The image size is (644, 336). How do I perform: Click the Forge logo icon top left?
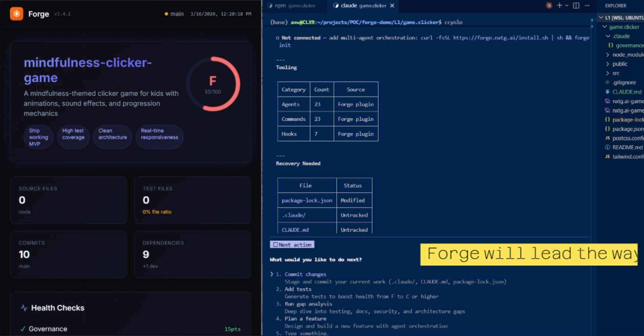[17, 14]
